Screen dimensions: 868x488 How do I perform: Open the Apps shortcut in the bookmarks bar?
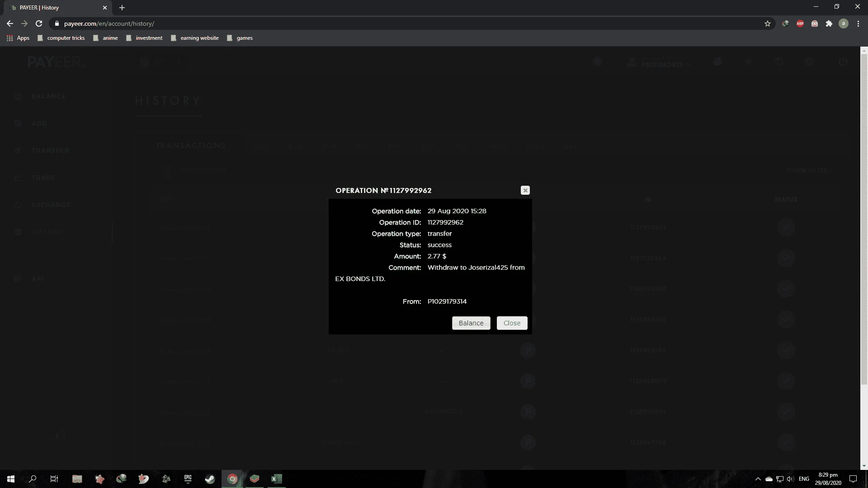(x=18, y=38)
